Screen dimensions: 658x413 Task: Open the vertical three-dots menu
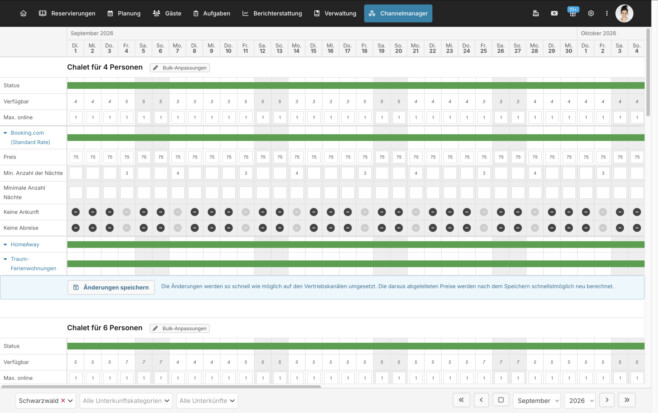pos(607,13)
